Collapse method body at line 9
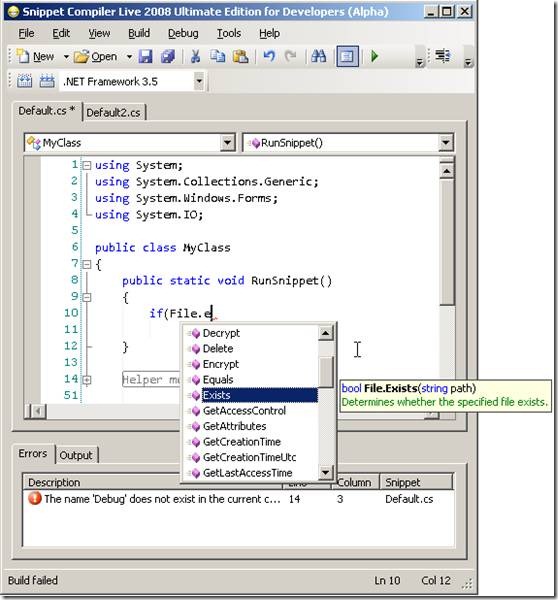The height and width of the screenshot is (600, 558). coord(87,297)
